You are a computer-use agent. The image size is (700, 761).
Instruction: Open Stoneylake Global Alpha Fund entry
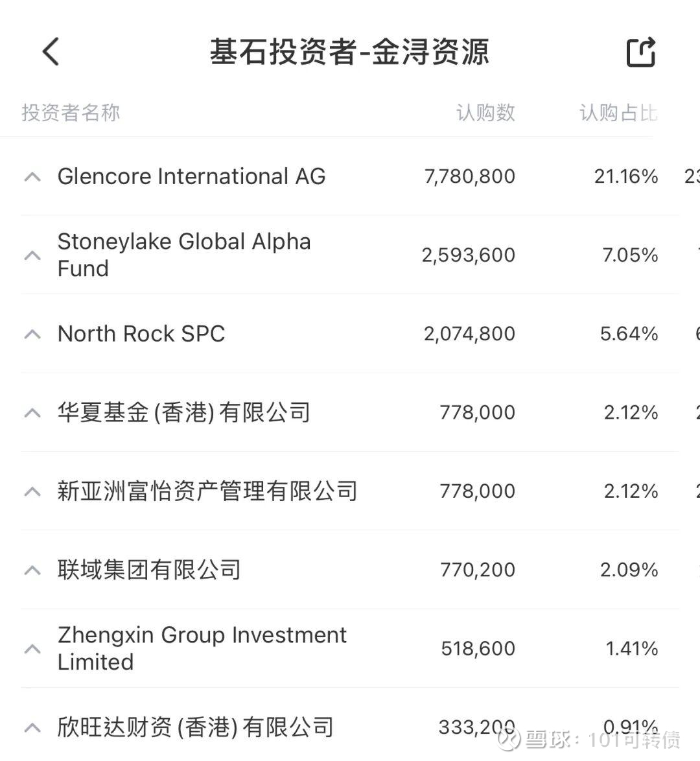pyautogui.click(x=184, y=255)
